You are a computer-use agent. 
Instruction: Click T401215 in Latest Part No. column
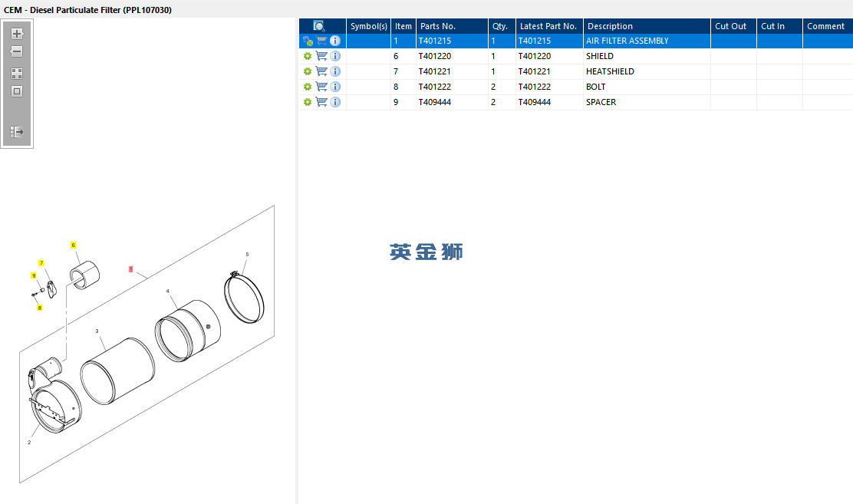click(x=534, y=41)
